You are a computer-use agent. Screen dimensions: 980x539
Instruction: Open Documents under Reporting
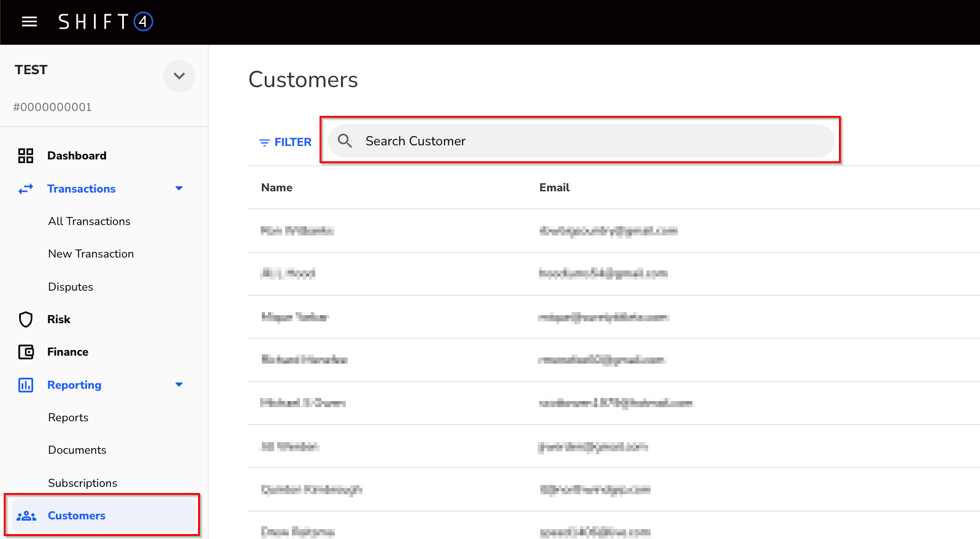77,450
